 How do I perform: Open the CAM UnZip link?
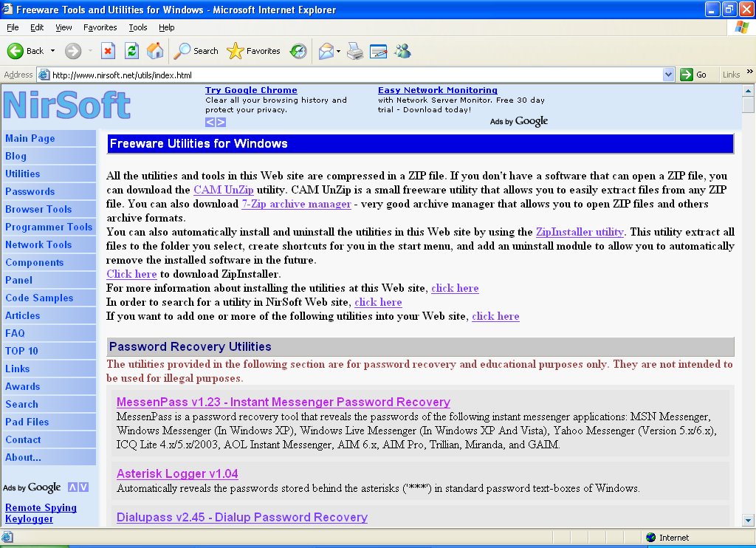point(223,190)
